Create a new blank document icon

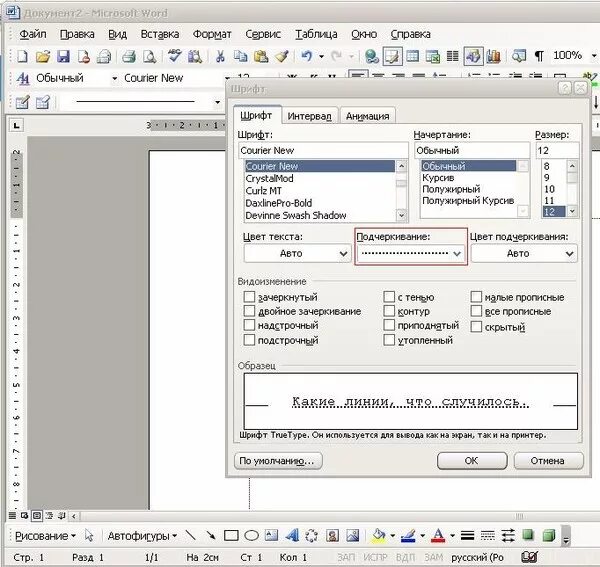22,57
